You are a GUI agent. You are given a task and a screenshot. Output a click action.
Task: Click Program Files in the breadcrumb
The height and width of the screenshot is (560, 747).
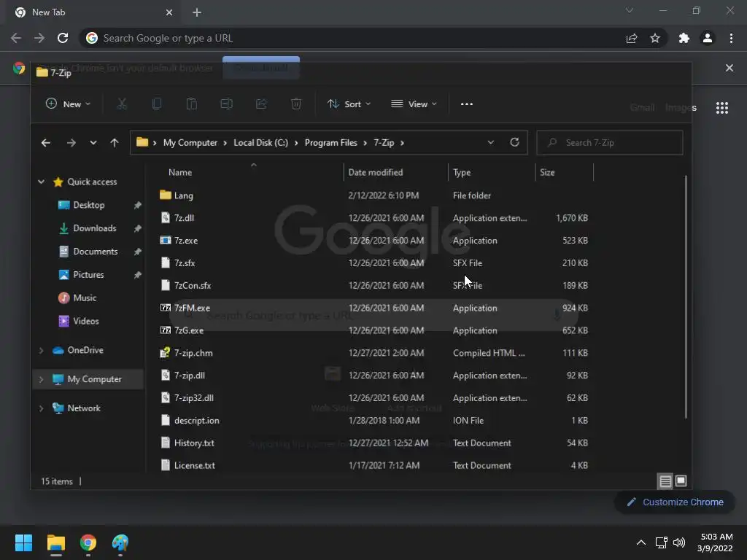pos(330,143)
